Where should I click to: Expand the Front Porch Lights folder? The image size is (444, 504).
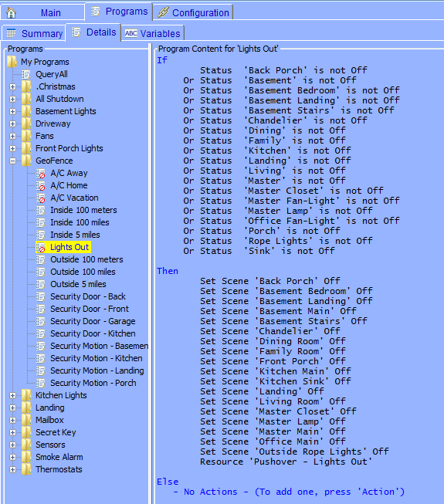(12, 148)
